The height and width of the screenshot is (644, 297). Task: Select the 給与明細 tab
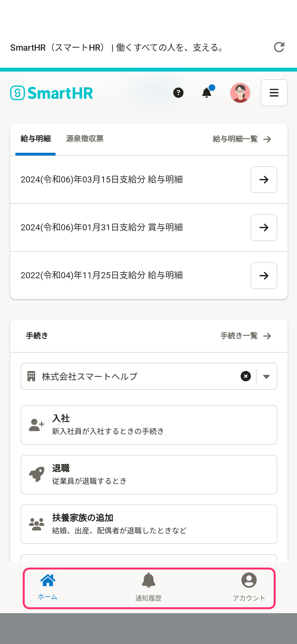[35, 139]
